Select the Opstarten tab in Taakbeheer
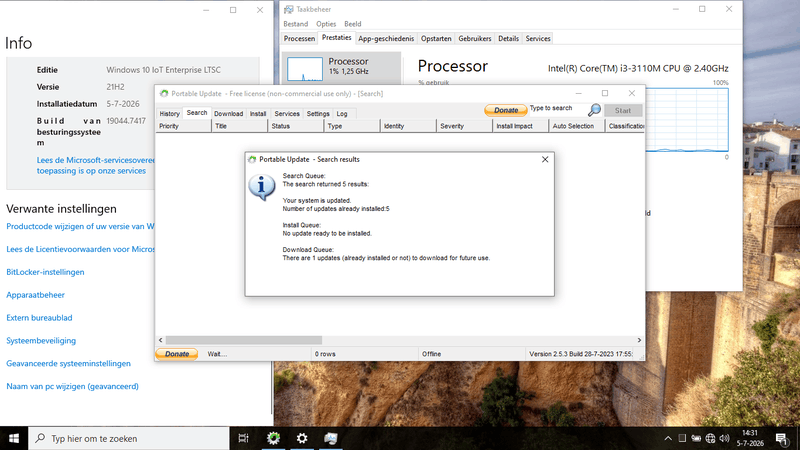Viewport: 800px width, 450px height. click(x=436, y=38)
